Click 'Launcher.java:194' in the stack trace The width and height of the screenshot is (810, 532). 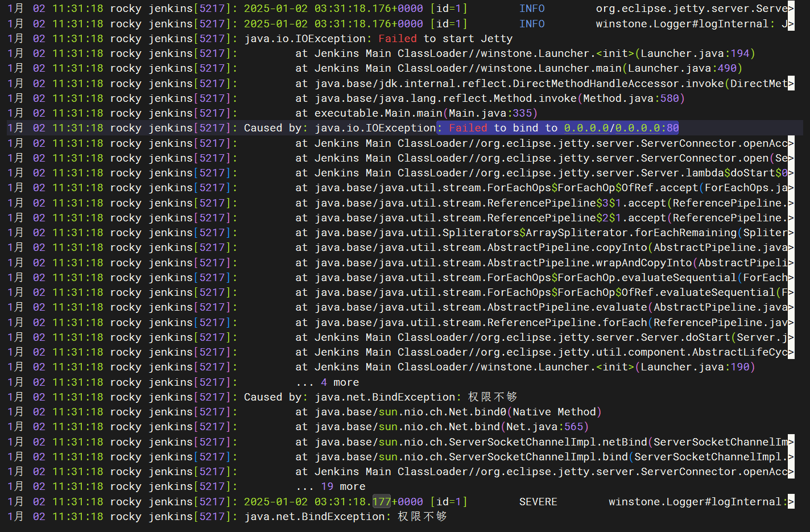pyautogui.click(x=695, y=53)
